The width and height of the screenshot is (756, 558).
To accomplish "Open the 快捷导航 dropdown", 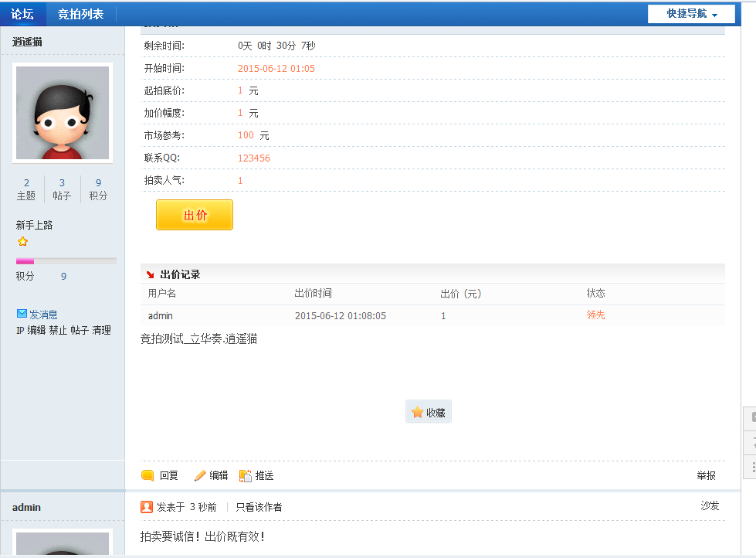I will 691,14.
